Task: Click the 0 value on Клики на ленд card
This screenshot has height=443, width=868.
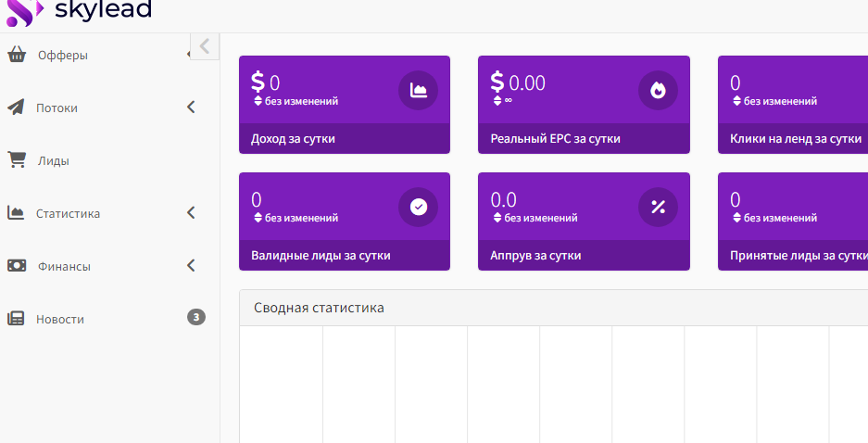Action: point(736,83)
